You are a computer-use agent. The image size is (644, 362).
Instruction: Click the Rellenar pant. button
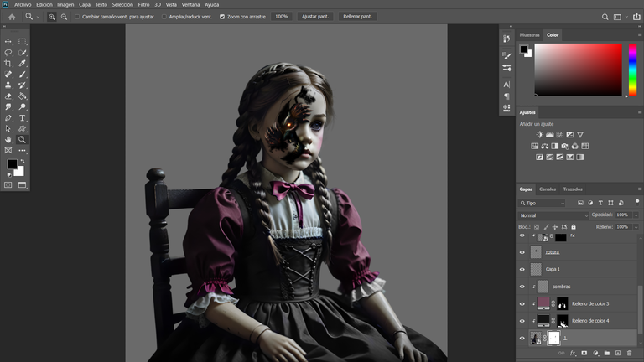pos(357,17)
